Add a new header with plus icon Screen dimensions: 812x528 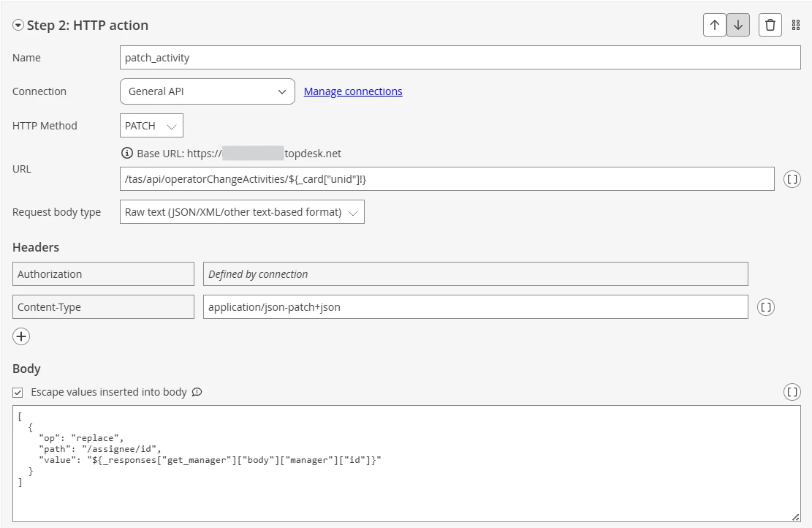click(x=21, y=336)
